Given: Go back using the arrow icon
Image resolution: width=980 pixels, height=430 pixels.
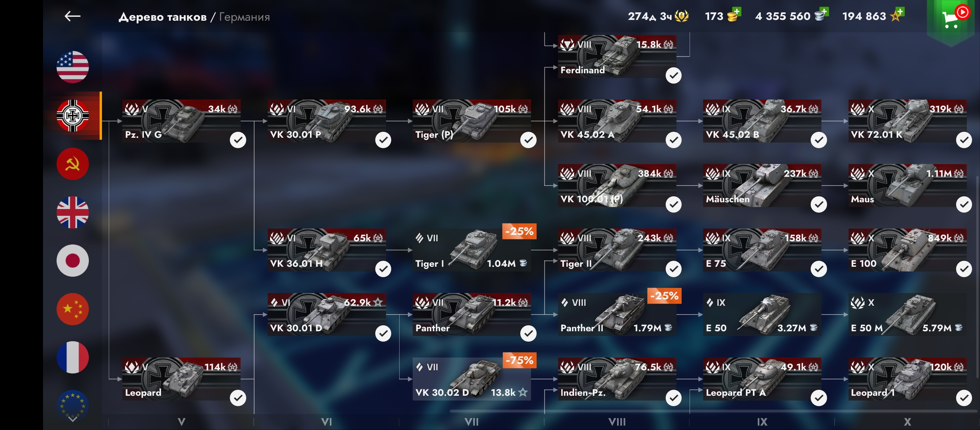Looking at the screenshot, I should (x=73, y=16).
